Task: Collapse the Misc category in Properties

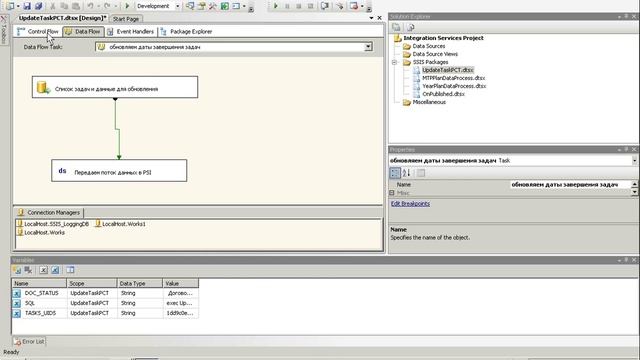Action: (x=392, y=193)
